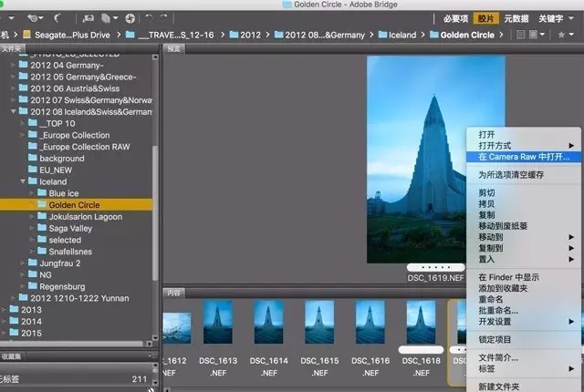Click the star filter rating icon
Image resolution: width=584 pixels, height=392 pixels.
click(x=560, y=35)
